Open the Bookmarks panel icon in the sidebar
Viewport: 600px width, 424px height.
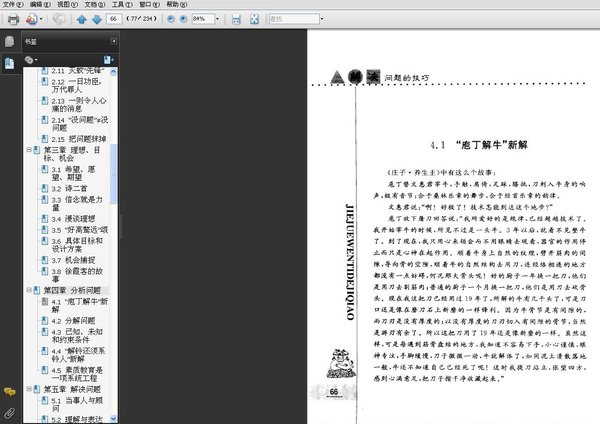click(10, 63)
